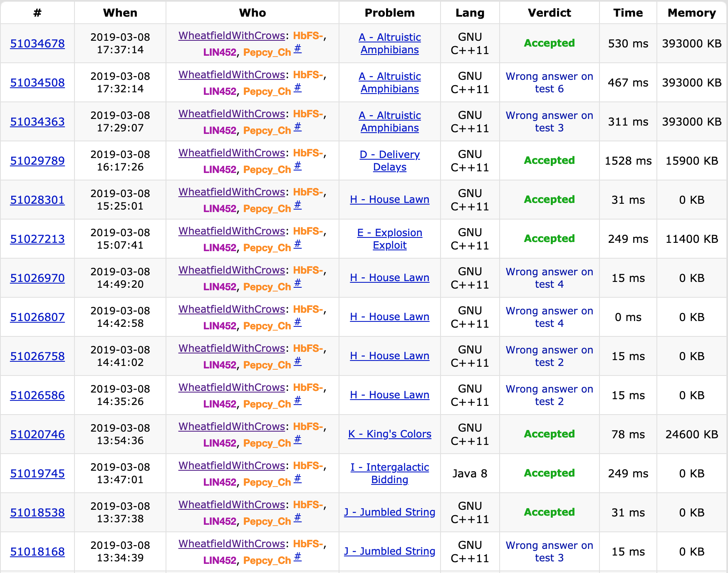This screenshot has width=728, height=573.
Task: View I - Intergalactic Bidding problem
Action: (x=389, y=473)
